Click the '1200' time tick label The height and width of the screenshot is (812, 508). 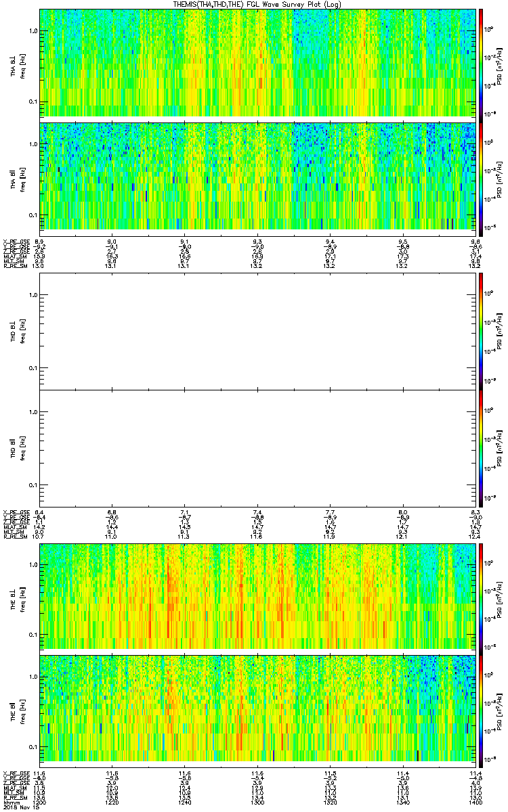pyautogui.click(x=39, y=802)
